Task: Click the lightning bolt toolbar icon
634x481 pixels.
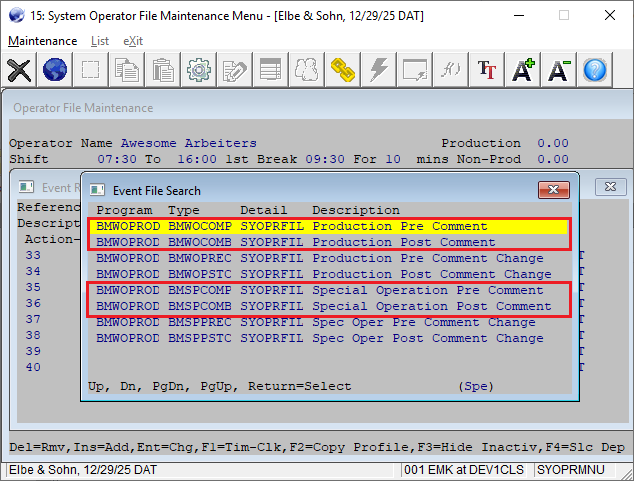Action: 379,70
